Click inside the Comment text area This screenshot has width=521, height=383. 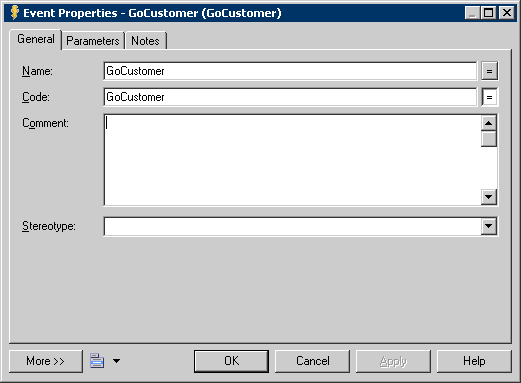pos(292,160)
